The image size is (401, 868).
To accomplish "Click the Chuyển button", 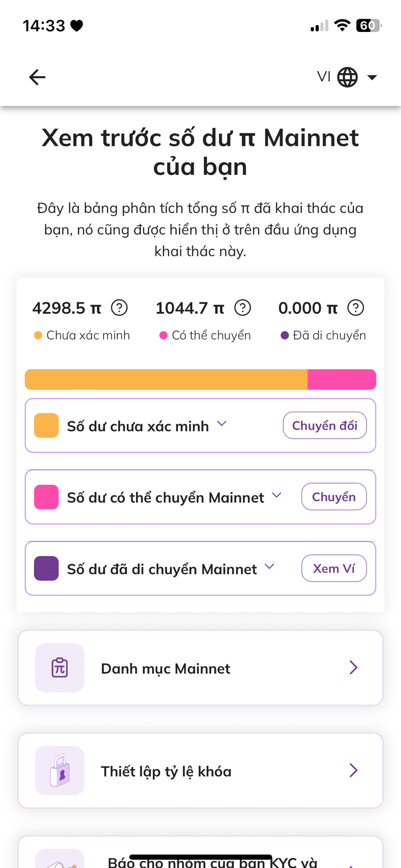I will click(x=334, y=496).
